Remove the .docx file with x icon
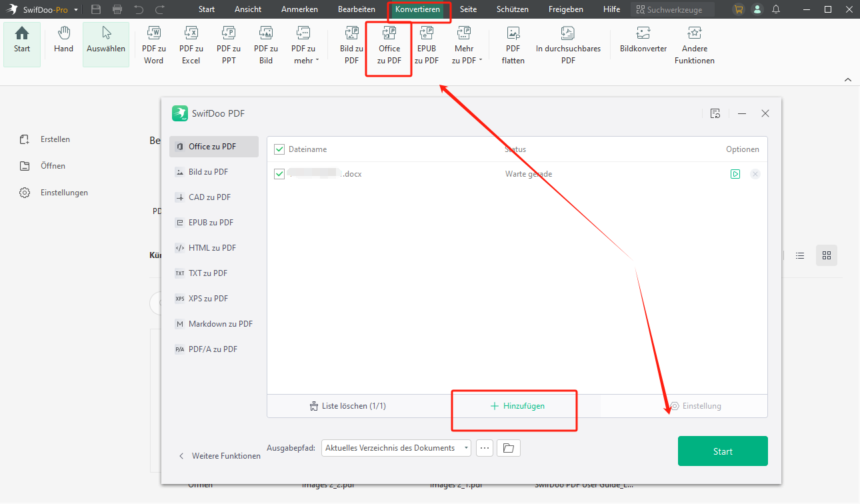Image resolution: width=860 pixels, height=504 pixels. [755, 174]
